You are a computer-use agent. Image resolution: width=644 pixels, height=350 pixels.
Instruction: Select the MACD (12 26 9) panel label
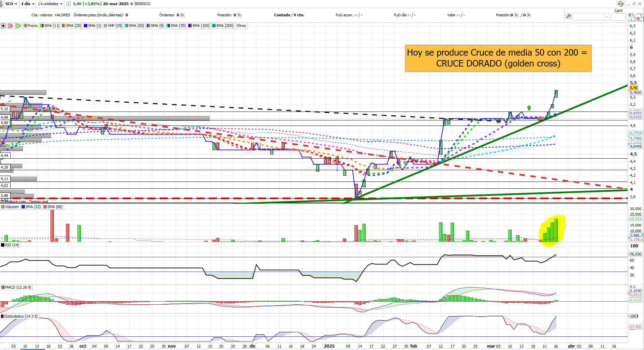tap(16, 287)
